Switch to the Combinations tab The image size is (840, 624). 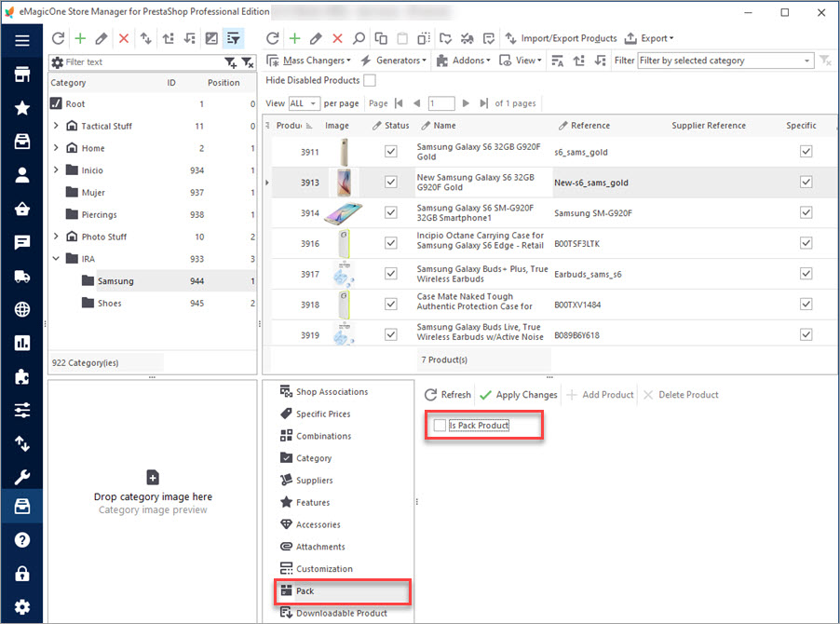(x=316, y=436)
